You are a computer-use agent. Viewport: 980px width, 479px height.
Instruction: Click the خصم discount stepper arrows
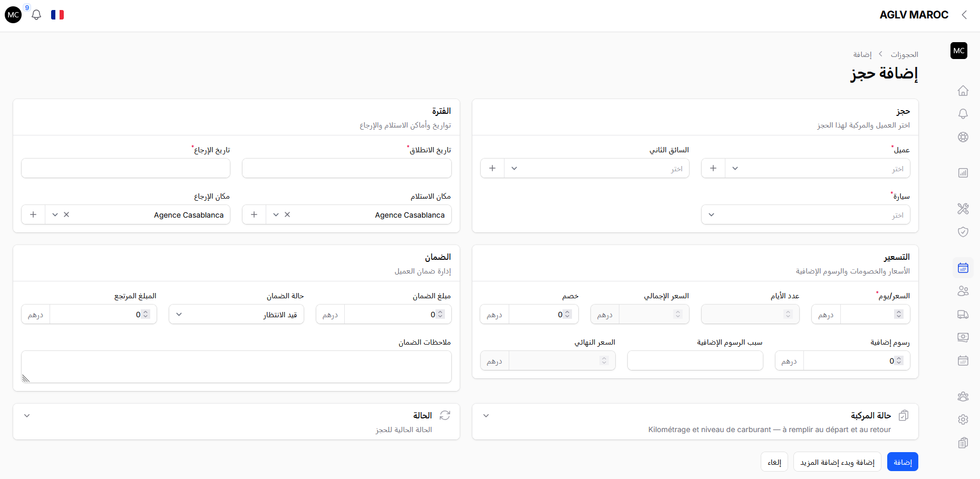[x=567, y=314]
